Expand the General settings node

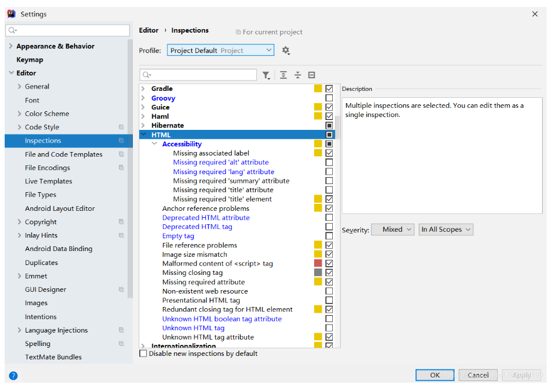(19, 86)
